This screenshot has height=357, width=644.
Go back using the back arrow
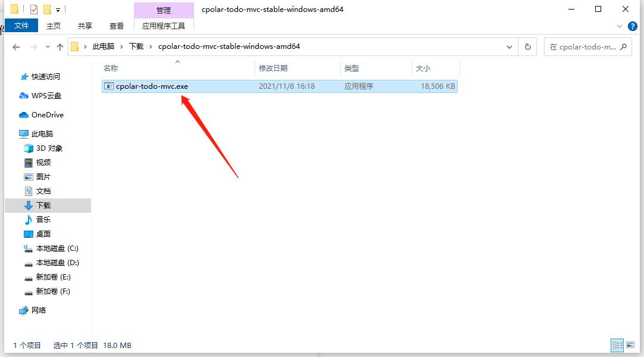[x=17, y=47]
